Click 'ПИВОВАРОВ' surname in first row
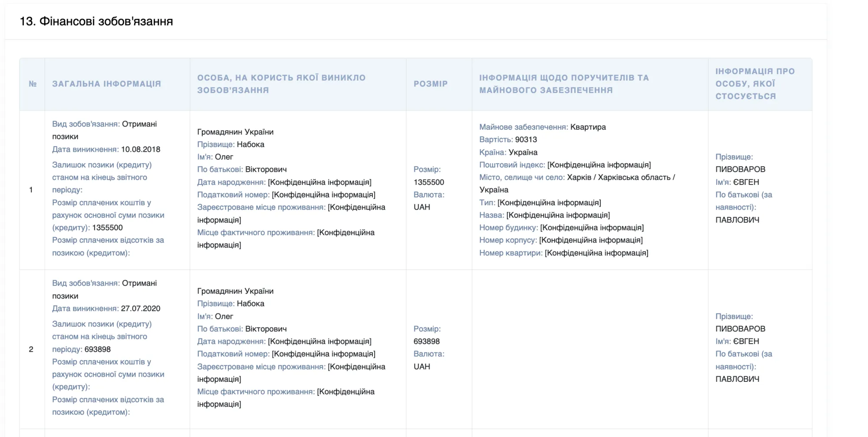This screenshot has height=437, width=868. click(x=740, y=169)
